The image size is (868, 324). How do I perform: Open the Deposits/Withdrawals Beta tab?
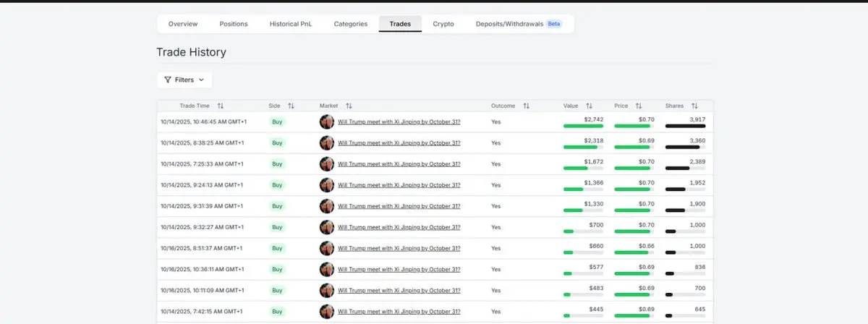(519, 24)
